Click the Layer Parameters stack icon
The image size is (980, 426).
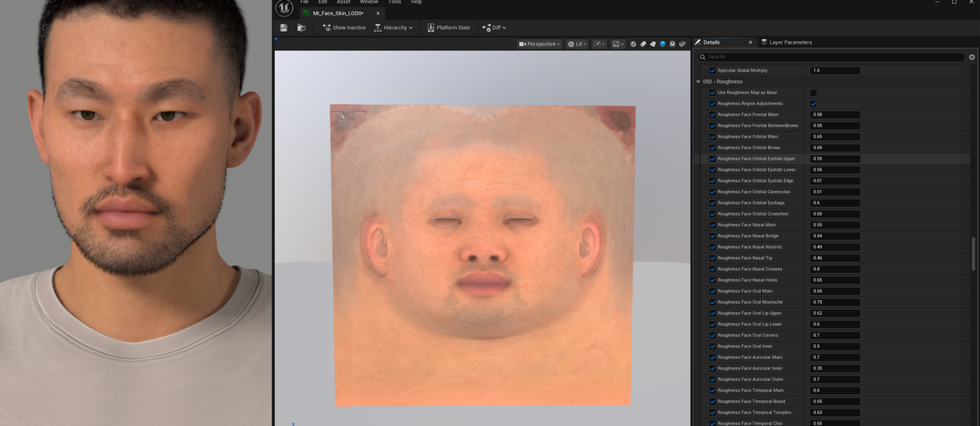pyautogui.click(x=764, y=42)
